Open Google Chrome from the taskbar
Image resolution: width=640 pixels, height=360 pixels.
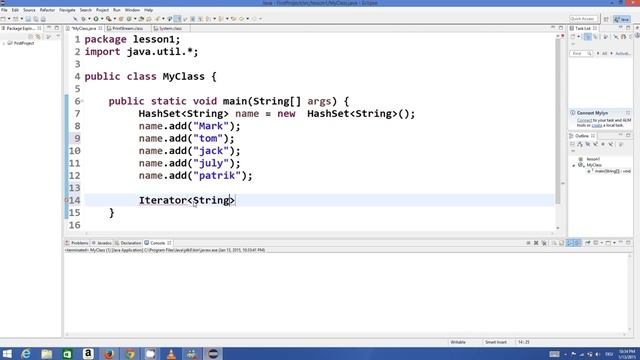(130, 354)
